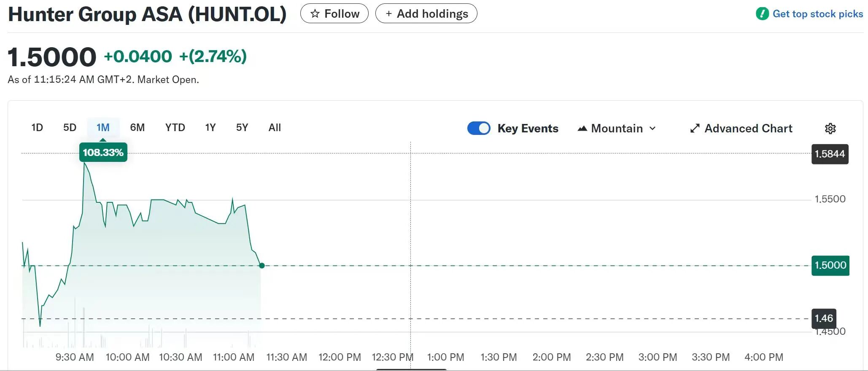
Task: Click the green top stock picks icon
Action: (762, 14)
